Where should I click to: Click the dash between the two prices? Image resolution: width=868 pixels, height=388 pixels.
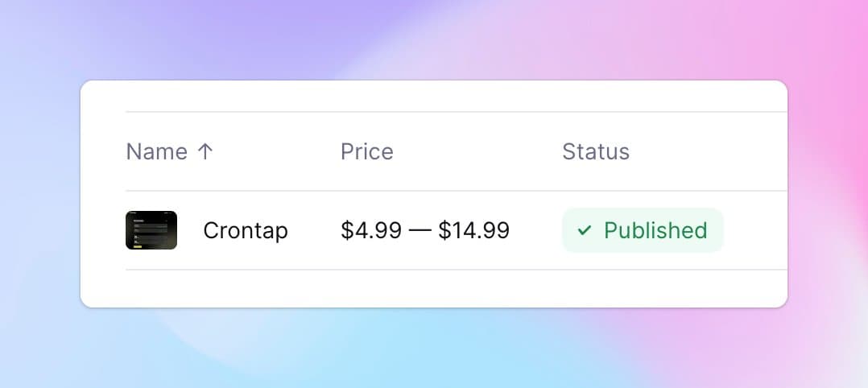click(x=420, y=231)
